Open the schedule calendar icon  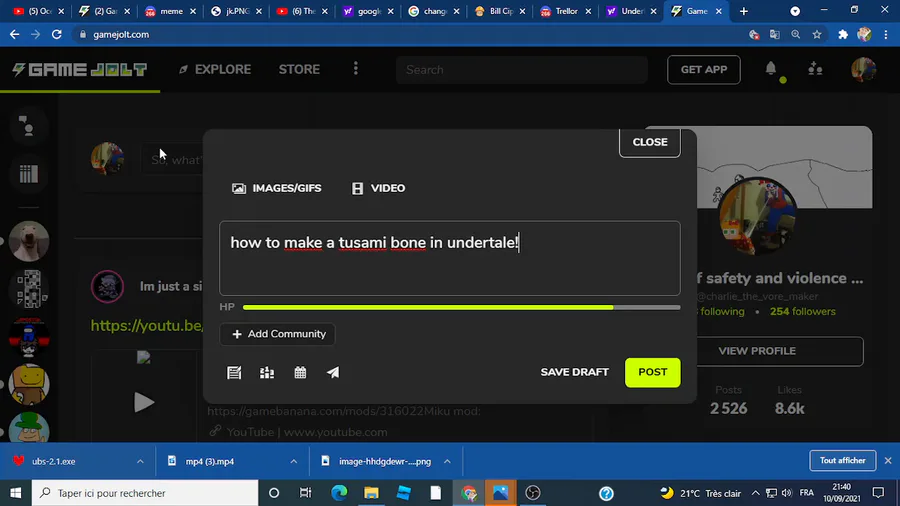[x=300, y=372]
